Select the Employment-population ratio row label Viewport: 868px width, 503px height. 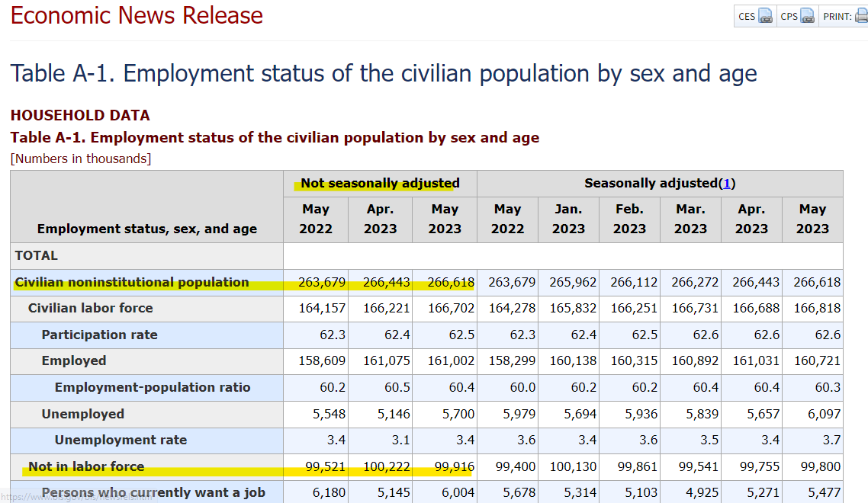click(x=153, y=387)
